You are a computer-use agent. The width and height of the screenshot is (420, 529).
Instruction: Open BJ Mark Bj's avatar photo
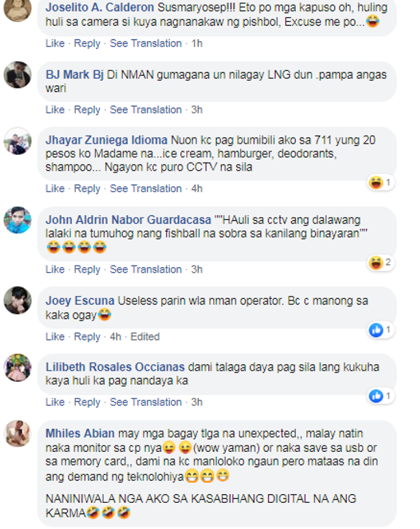(x=17, y=75)
